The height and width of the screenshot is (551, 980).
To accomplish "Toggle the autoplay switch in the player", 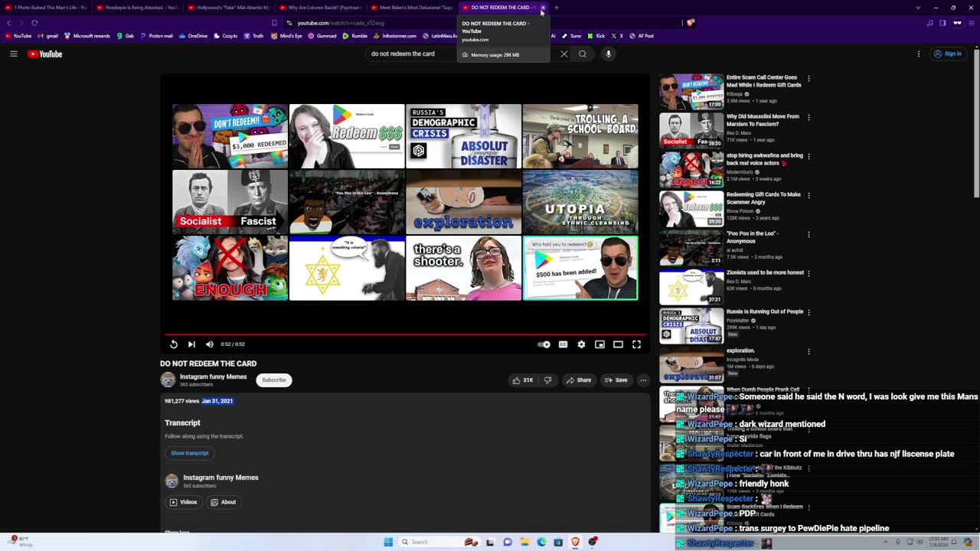I will 544,344.
